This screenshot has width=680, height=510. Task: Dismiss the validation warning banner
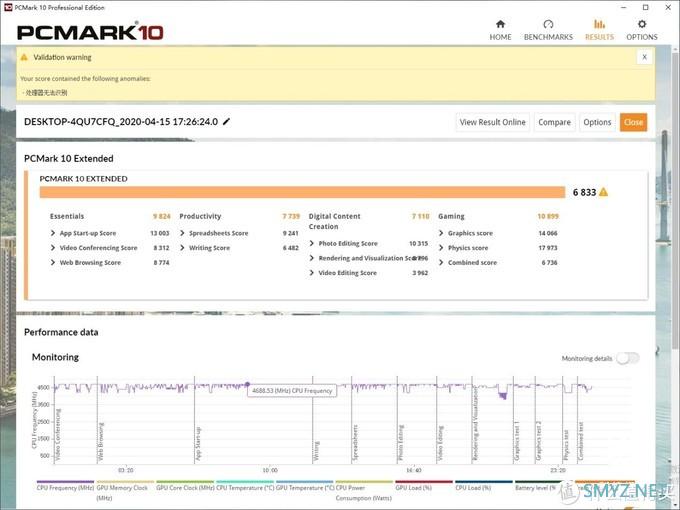click(644, 57)
